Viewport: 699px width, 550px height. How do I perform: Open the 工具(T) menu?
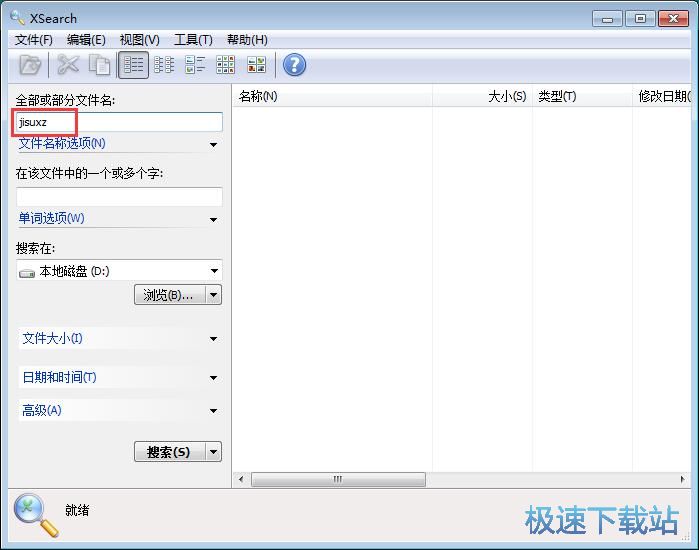(x=193, y=40)
